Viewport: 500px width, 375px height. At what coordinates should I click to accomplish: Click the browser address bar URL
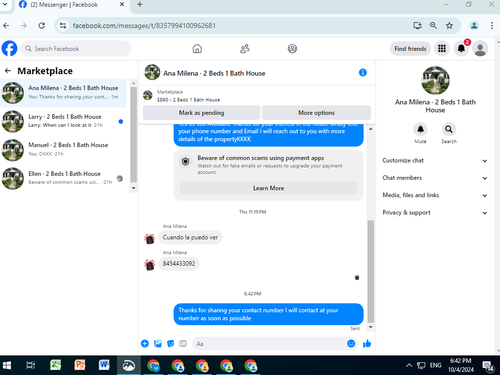144,26
